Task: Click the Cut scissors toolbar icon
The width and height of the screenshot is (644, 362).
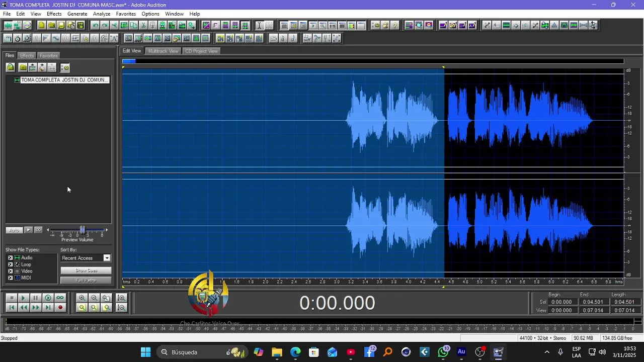Action: pos(143,25)
